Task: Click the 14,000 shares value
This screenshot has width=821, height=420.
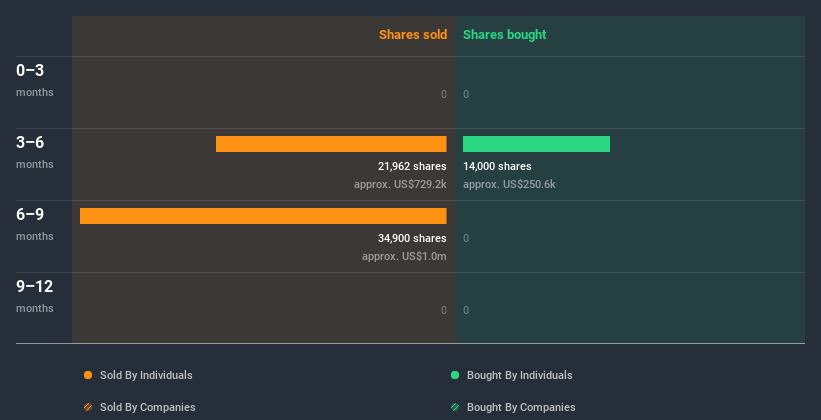Action: click(497, 167)
